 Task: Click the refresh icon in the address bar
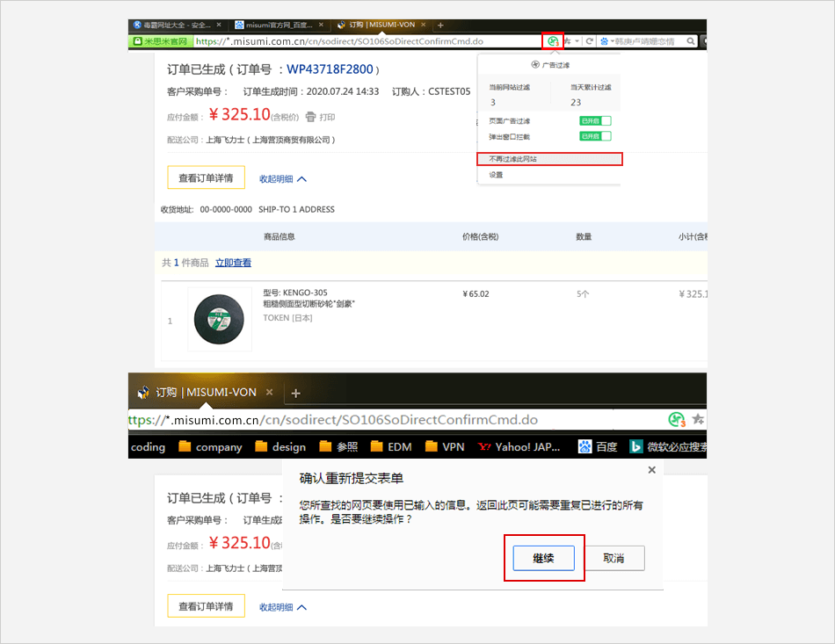[590, 41]
